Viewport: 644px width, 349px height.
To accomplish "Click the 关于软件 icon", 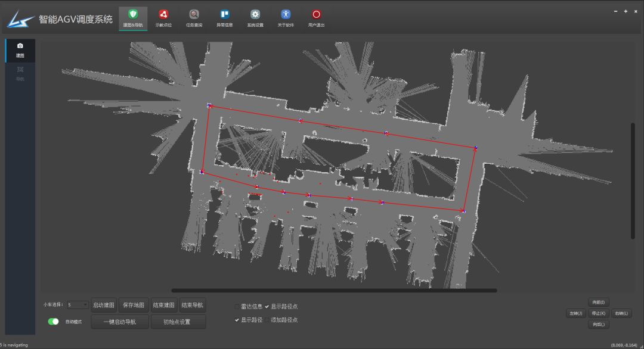I will [286, 14].
